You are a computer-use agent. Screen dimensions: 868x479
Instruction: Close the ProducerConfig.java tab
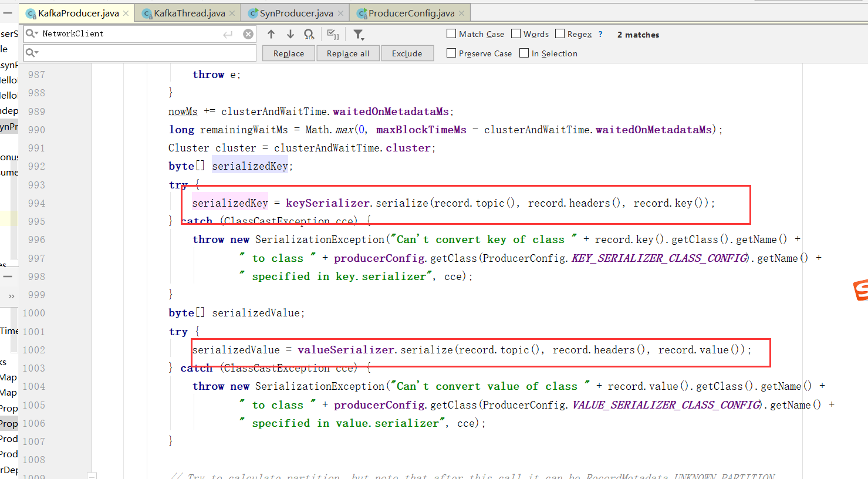(461, 13)
